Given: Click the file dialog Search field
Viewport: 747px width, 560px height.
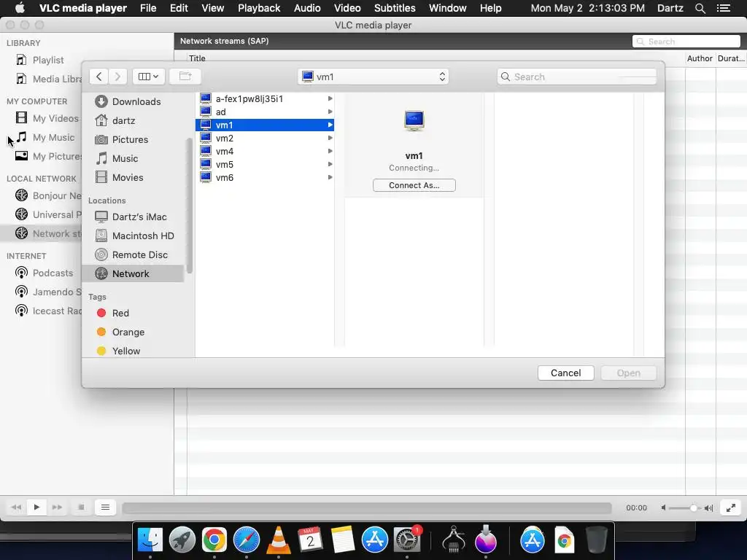Looking at the screenshot, I should (x=576, y=77).
